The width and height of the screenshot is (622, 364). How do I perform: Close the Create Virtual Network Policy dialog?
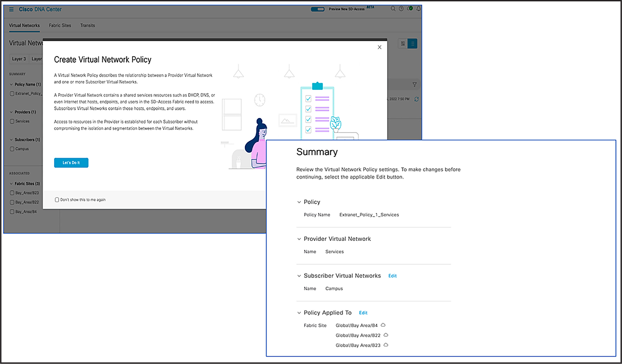click(x=380, y=47)
